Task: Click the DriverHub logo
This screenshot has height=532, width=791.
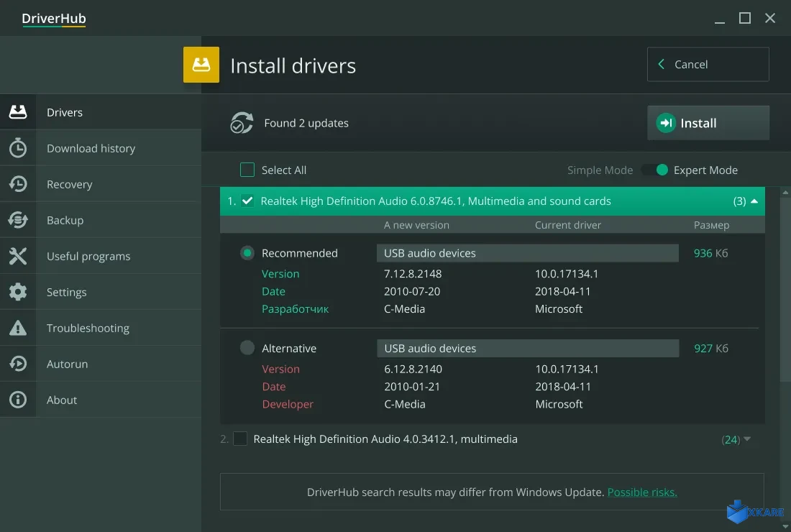Action: (x=53, y=19)
